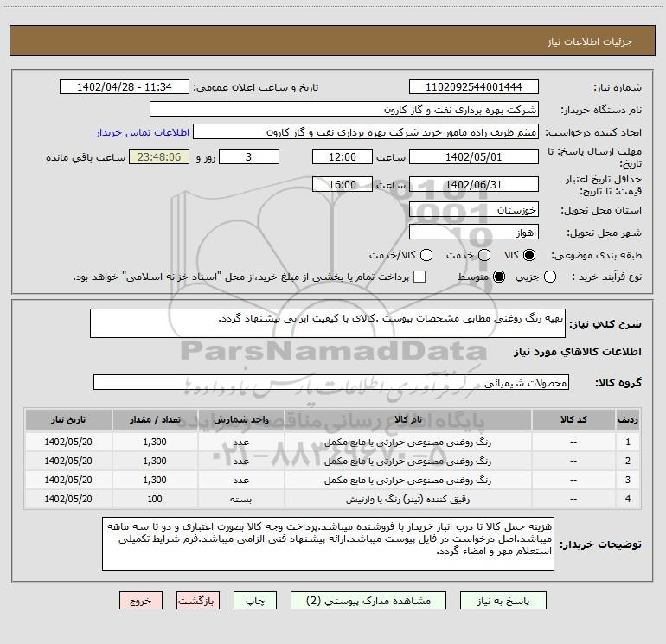Select row 2 product name cell
Screen dimensions: 666x644
point(407,461)
